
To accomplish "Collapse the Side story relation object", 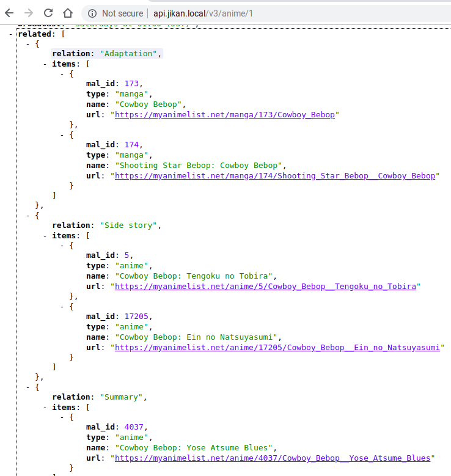I will tap(28, 216).
